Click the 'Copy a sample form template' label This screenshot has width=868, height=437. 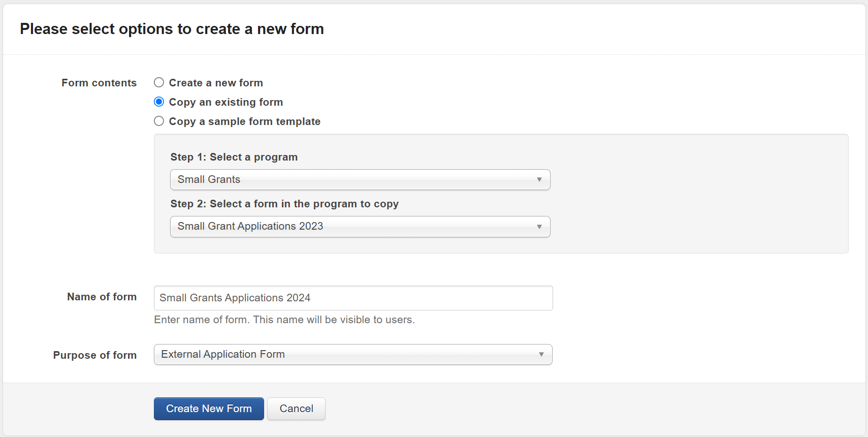click(x=244, y=121)
